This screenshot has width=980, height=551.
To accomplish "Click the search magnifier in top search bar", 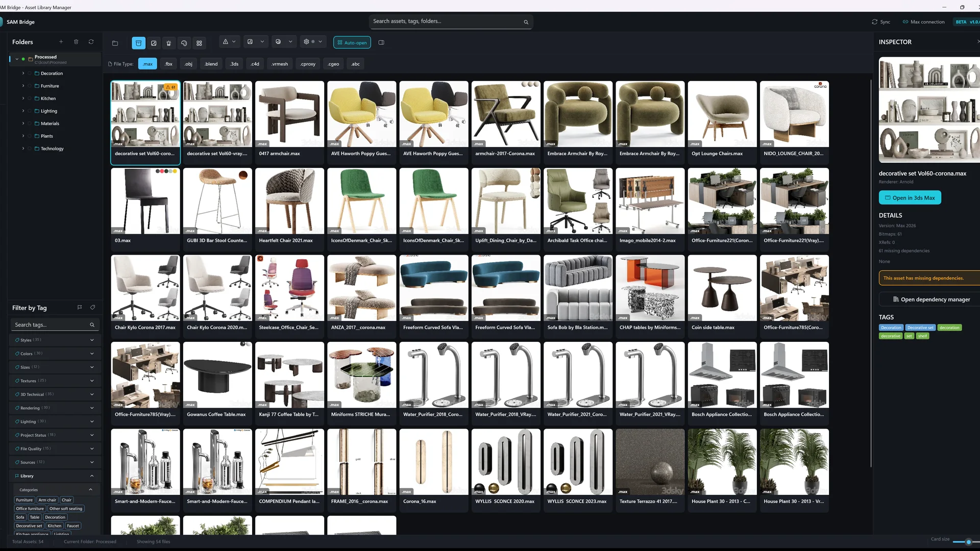I will tap(526, 22).
